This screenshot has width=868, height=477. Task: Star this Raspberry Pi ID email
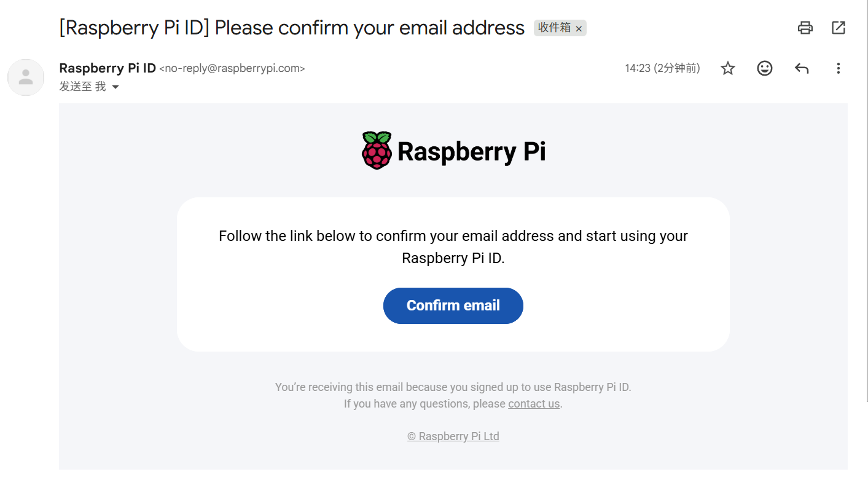click(728, 68)
